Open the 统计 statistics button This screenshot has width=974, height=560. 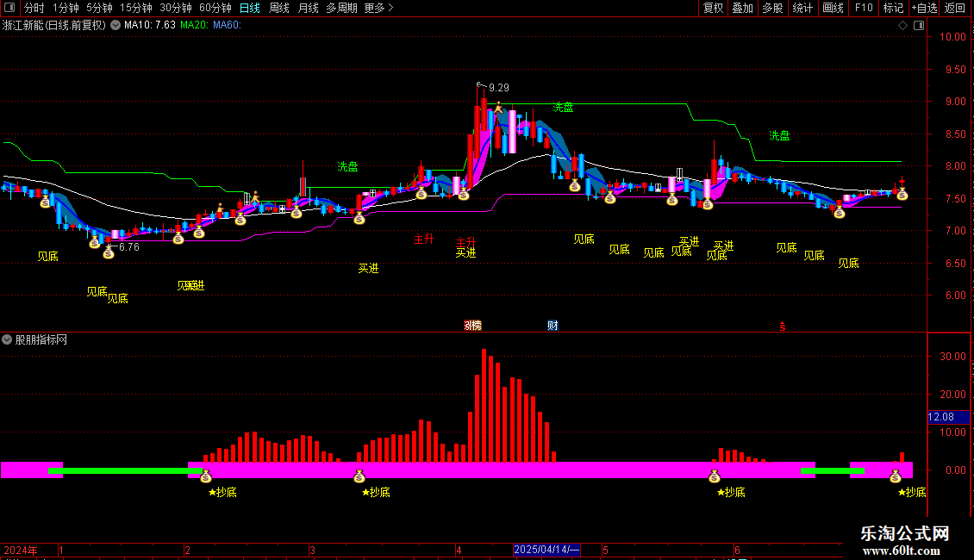coord(802,8)
